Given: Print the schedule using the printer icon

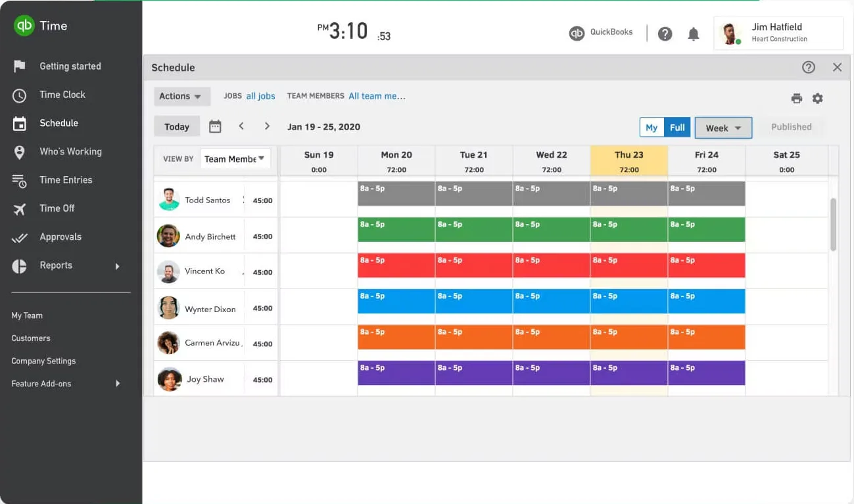Looking at the screenshot, I should (797, 97).
